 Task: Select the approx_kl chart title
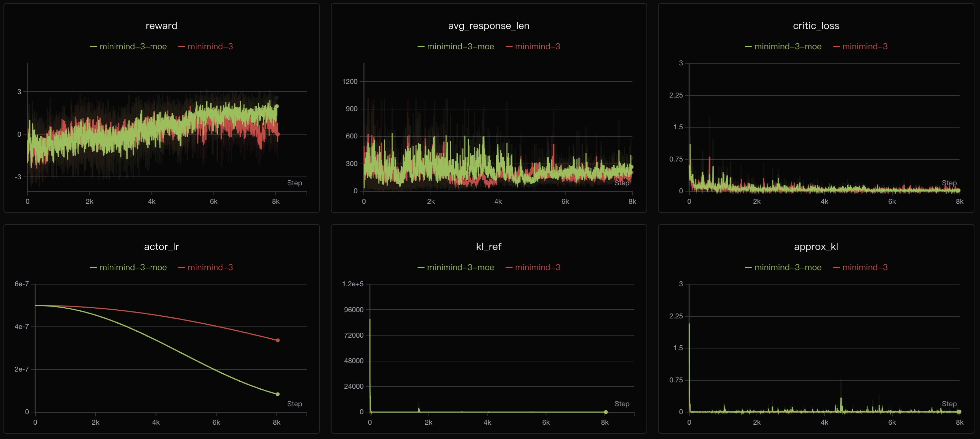tap(816, 247)
